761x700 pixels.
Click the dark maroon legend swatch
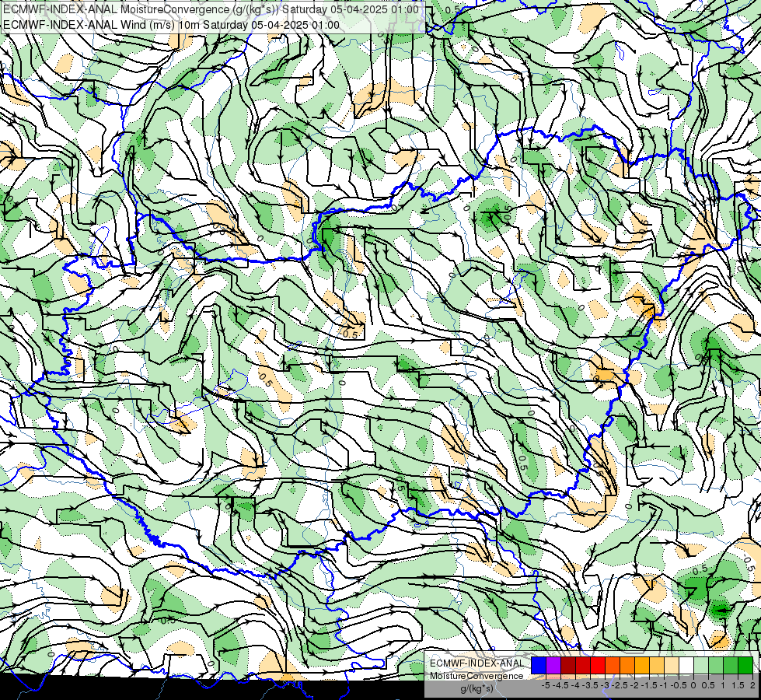click(x=568, y=666)
